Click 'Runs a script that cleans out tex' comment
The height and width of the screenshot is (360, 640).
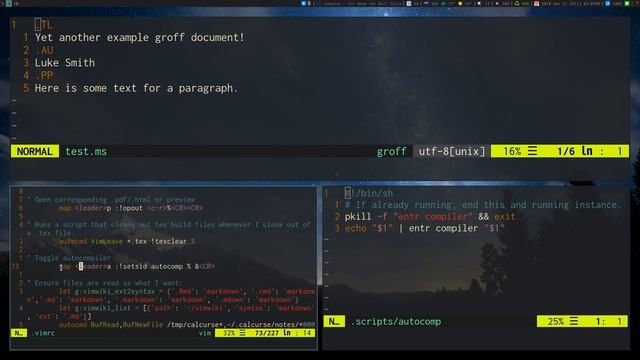tap(169, 229)
